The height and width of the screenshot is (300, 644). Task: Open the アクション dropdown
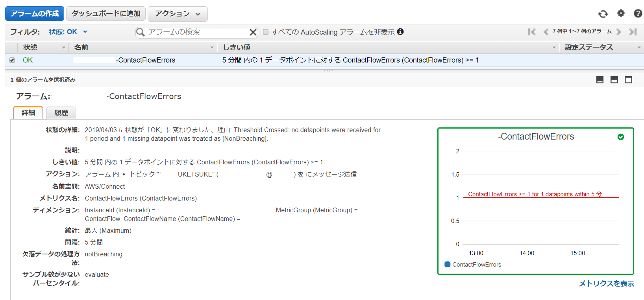[178, 14]
